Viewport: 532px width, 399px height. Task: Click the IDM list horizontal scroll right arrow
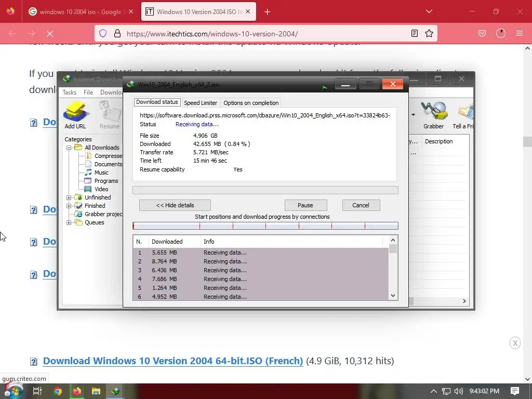click(x=464, y=301)
